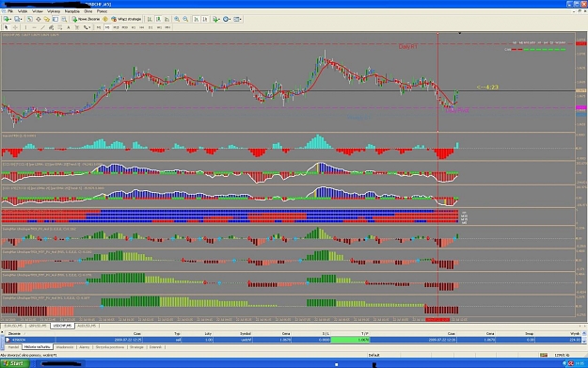Click the system tray clock
Screen dimensions: 588x368
(580, 363)
